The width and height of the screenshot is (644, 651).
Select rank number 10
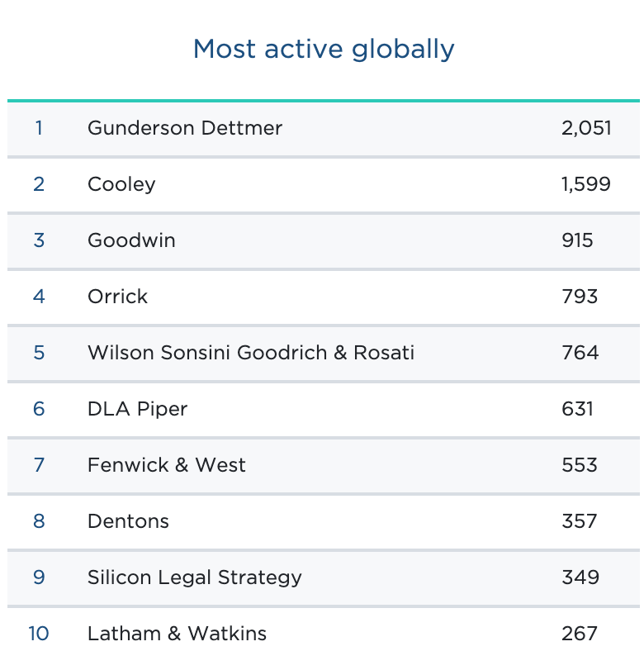(39, 634)
